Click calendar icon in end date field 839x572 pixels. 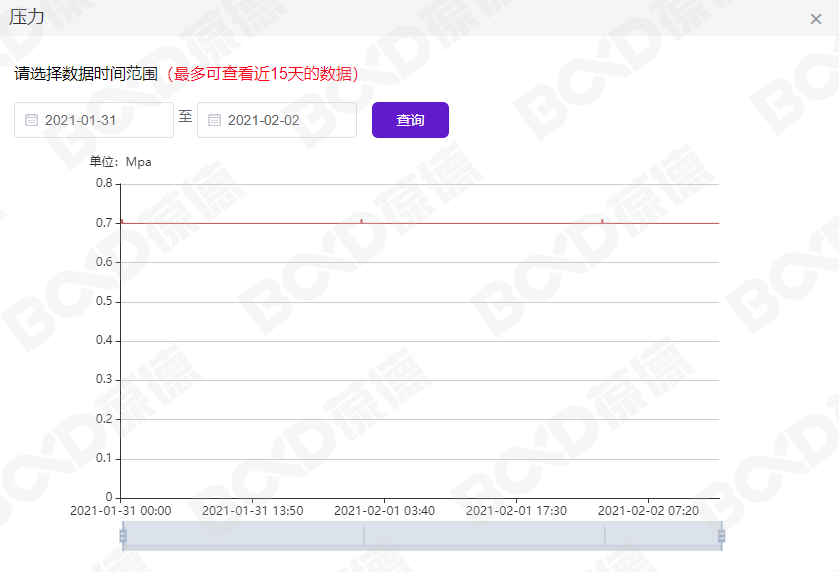point(214,120)
